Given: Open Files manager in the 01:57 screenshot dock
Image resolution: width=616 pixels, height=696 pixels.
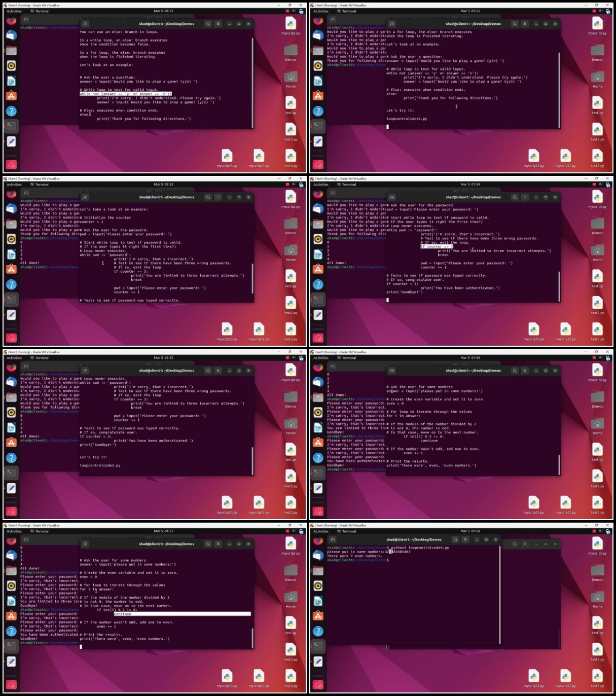Looking at the screenshot, I should point(11,571).
